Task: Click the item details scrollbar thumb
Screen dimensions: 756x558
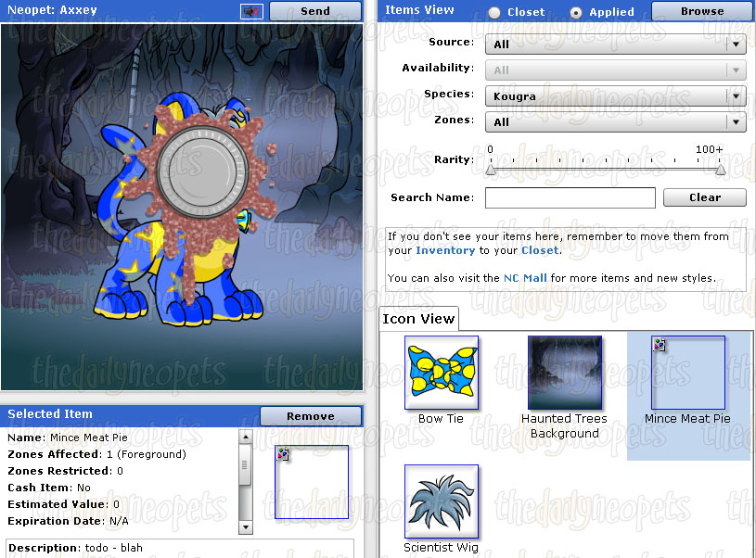Action: point(245,465)
